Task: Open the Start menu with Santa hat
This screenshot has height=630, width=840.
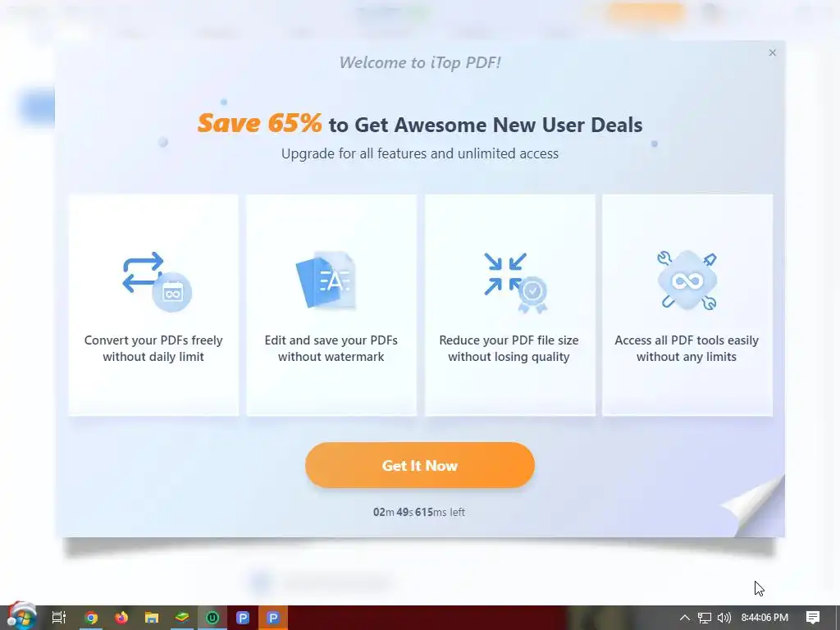Action: pyautogui.click(x=21, y=617)
